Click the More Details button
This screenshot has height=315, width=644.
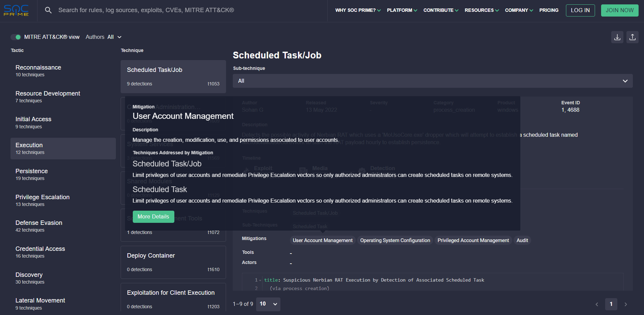coord(153,217)
